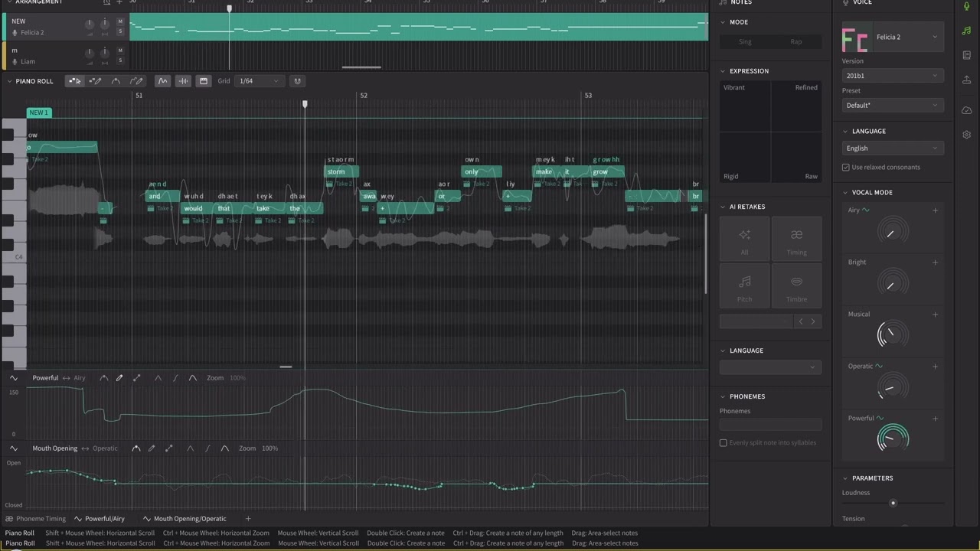Click the Timbre AI retake button
Screen dimensions: 980x551
(x=796, y=286)
